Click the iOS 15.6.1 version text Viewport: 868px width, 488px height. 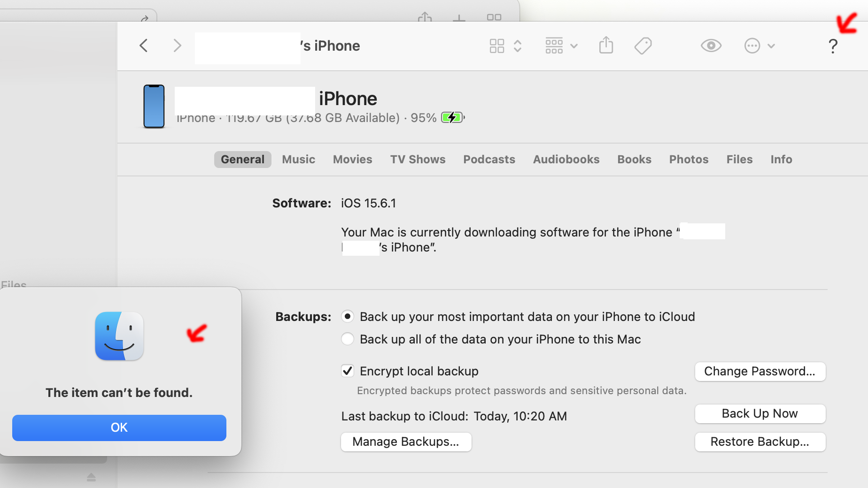[369, 203]
